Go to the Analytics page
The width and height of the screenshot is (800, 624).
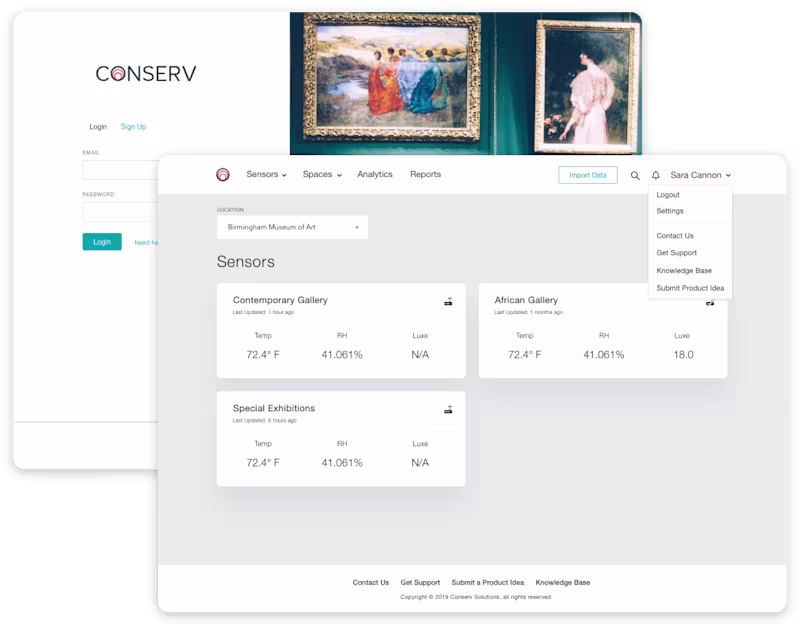tap(374, 174)
